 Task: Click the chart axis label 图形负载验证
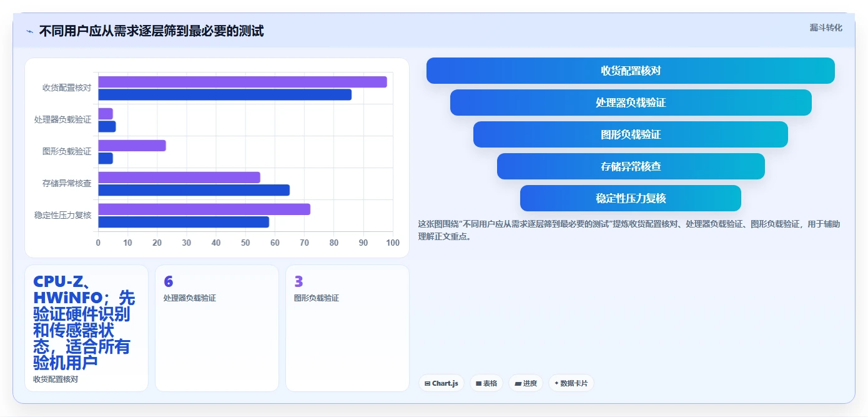pyautogui.click(x=67, y=151)
